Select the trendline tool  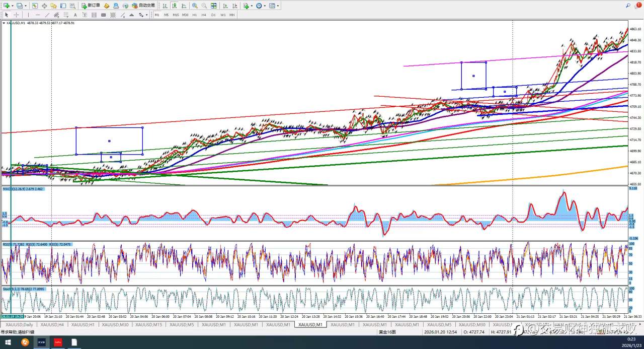[x=47, y=15]
